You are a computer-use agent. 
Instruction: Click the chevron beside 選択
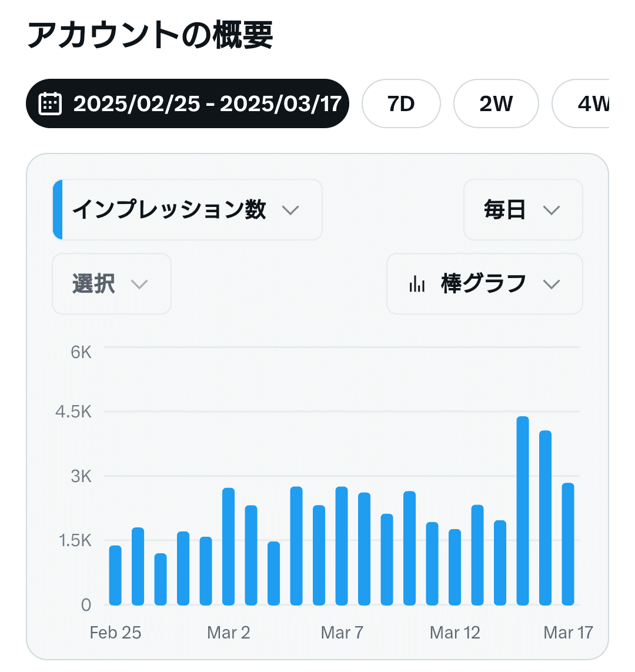point(139,284)
